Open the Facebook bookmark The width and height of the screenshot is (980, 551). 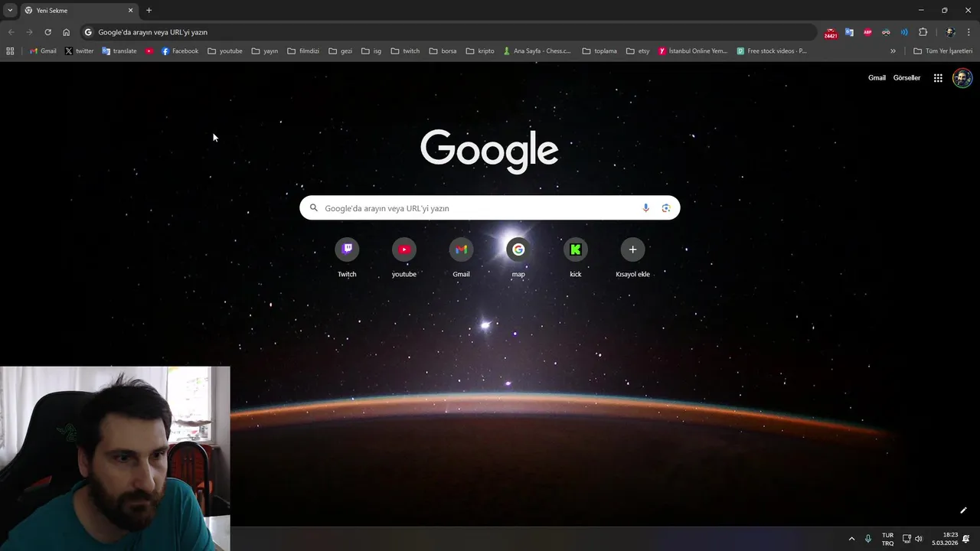(180, 51)
